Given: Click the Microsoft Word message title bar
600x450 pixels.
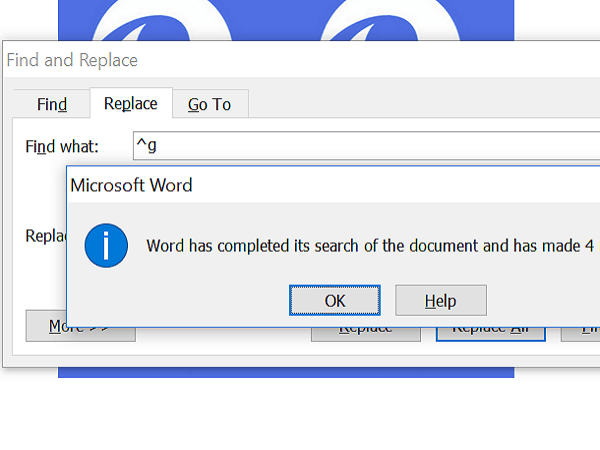Looking at the screenshot, I should pos(333,185).
